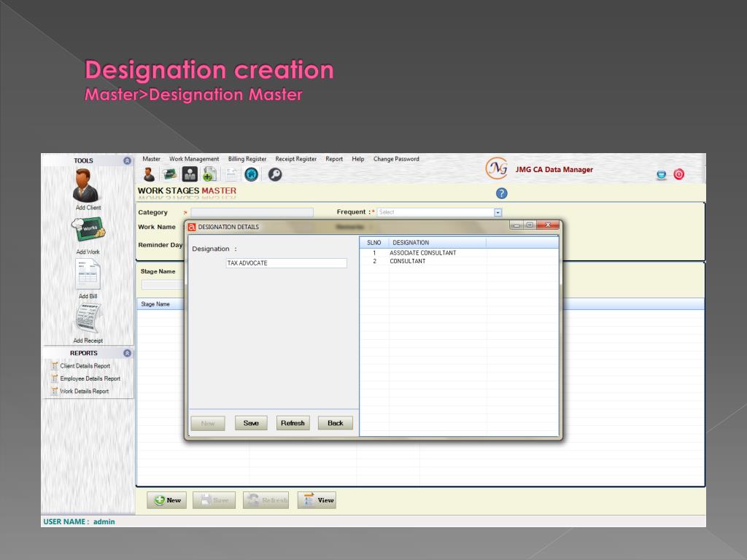Open the Report menu
Viewport: 747px width, 560px height.
click(x=334, y=159)
